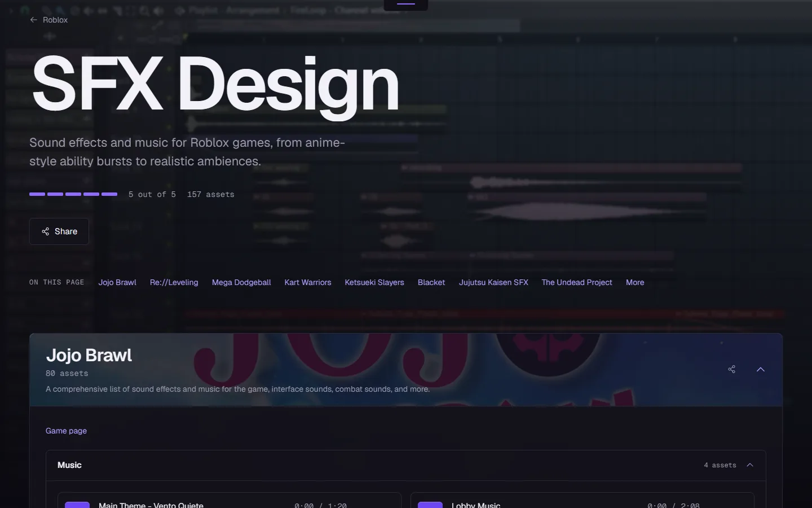Screen dimensions: 812x508
Task: Click the 5 out of 5 rating bar
Action: (73, 194)
